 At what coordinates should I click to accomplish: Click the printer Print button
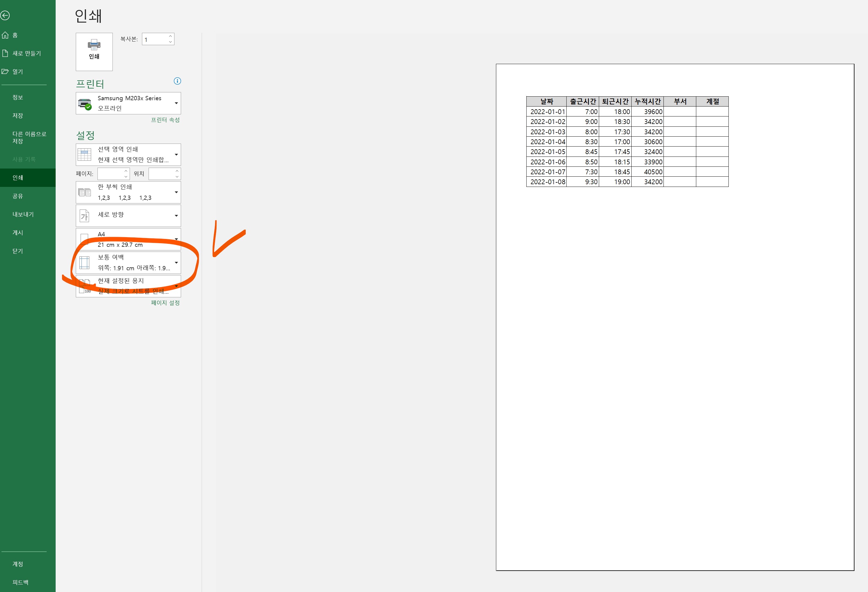click(94, 51)
